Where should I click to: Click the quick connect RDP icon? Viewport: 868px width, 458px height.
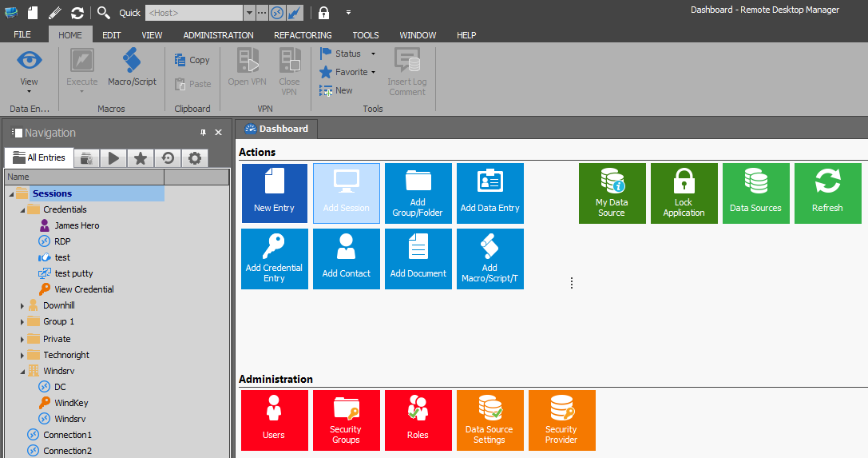coord(277,12)
